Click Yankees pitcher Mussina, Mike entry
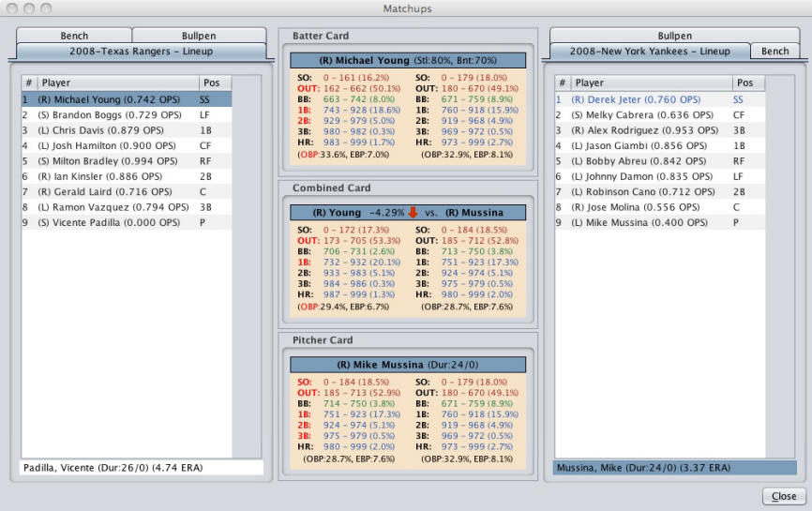812x511 pixels. pyautogui.click(x=675, y=468)
